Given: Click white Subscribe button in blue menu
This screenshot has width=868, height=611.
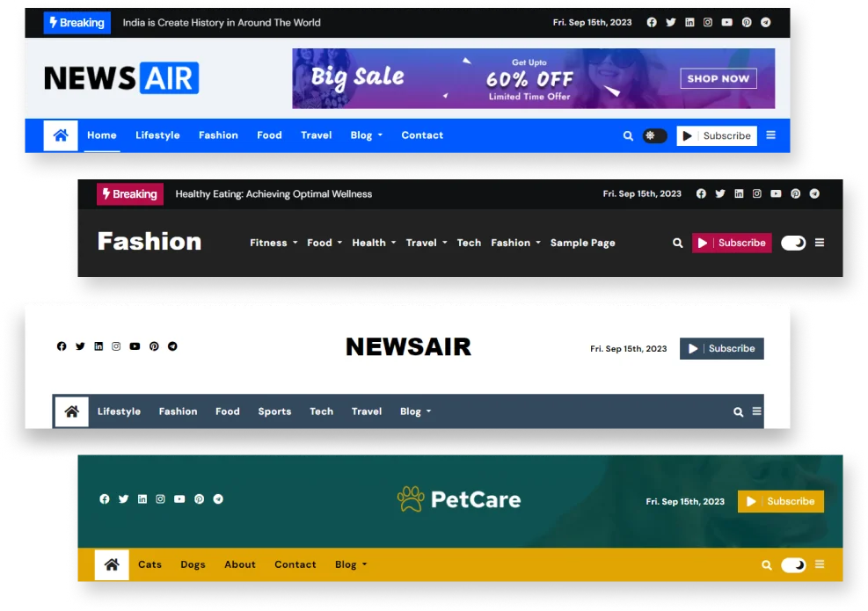Looking at the screenshot, I should coord(717,136).
